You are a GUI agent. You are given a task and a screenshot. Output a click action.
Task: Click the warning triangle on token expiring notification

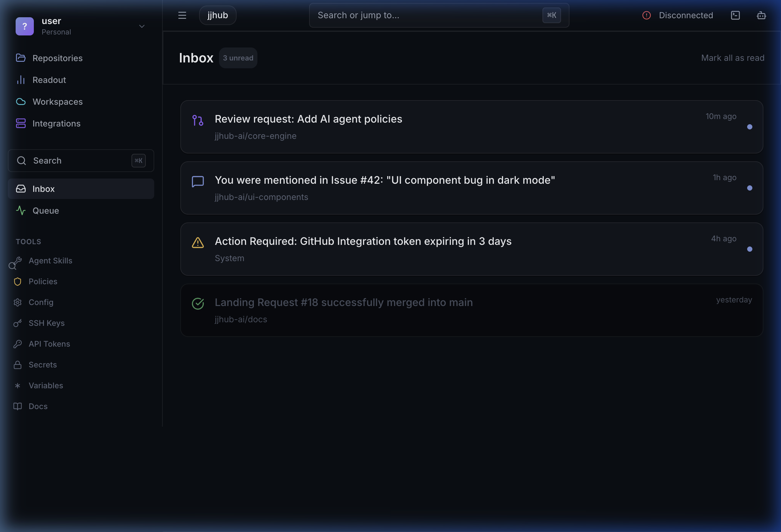point(198,243)
